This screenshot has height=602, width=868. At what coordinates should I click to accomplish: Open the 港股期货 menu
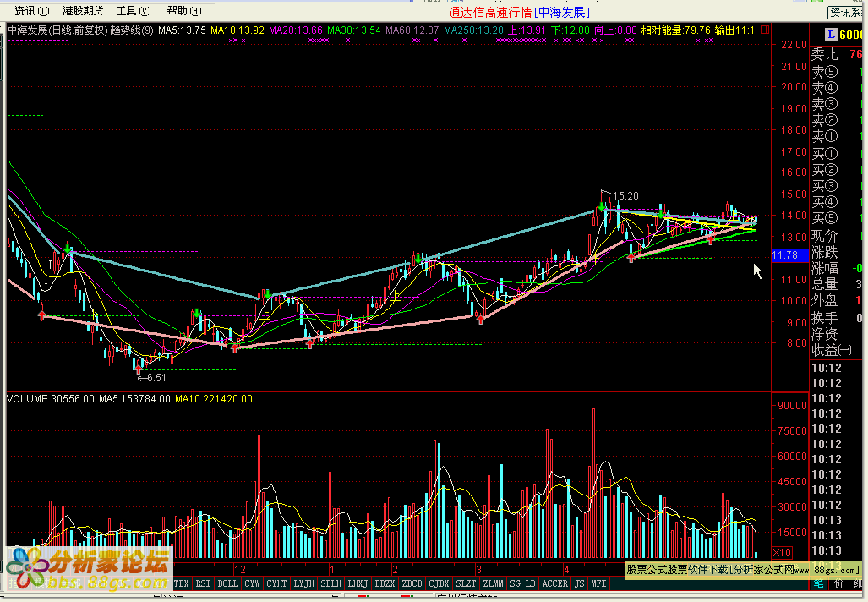[x=83, y=10]
